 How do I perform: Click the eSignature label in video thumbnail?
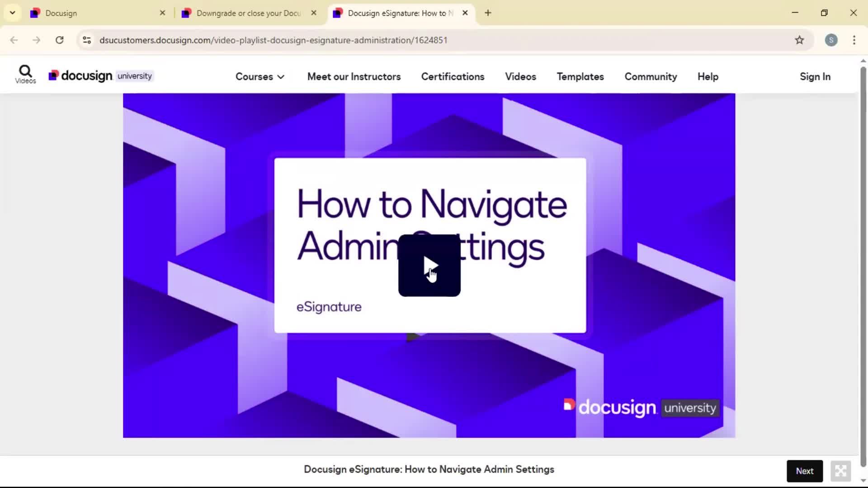pos(329,307)
